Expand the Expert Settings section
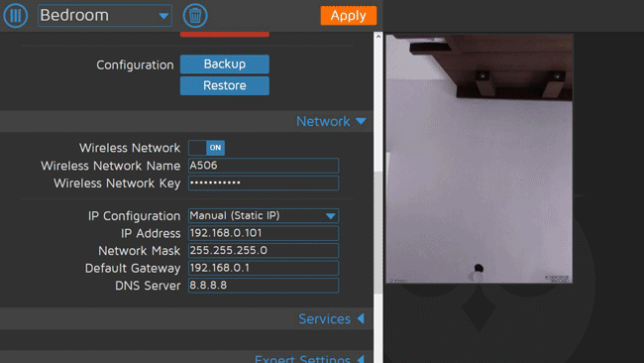 (x=309, y=358)
